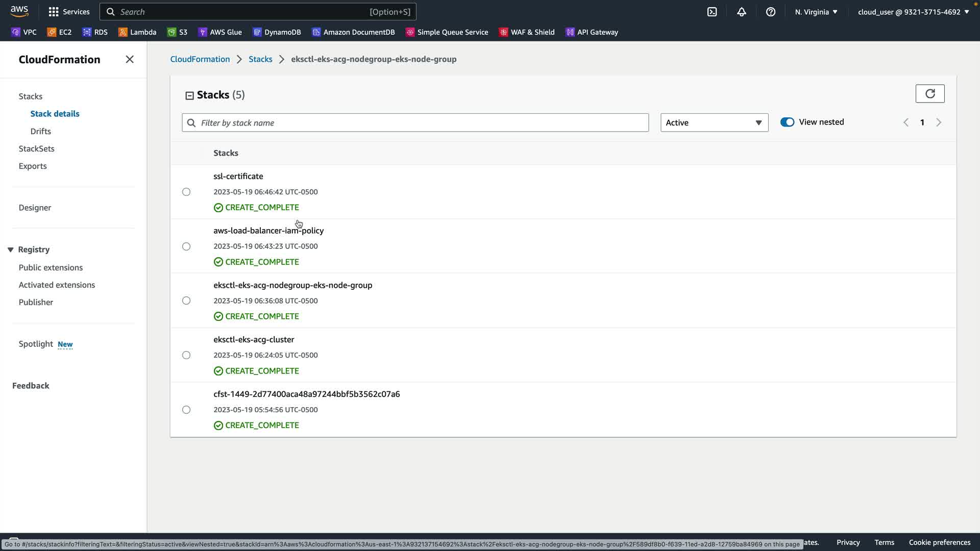The width and height of the screenshot is (980, 551).
Task: Refresh the stacks list
Action: [x=929, y=94]
